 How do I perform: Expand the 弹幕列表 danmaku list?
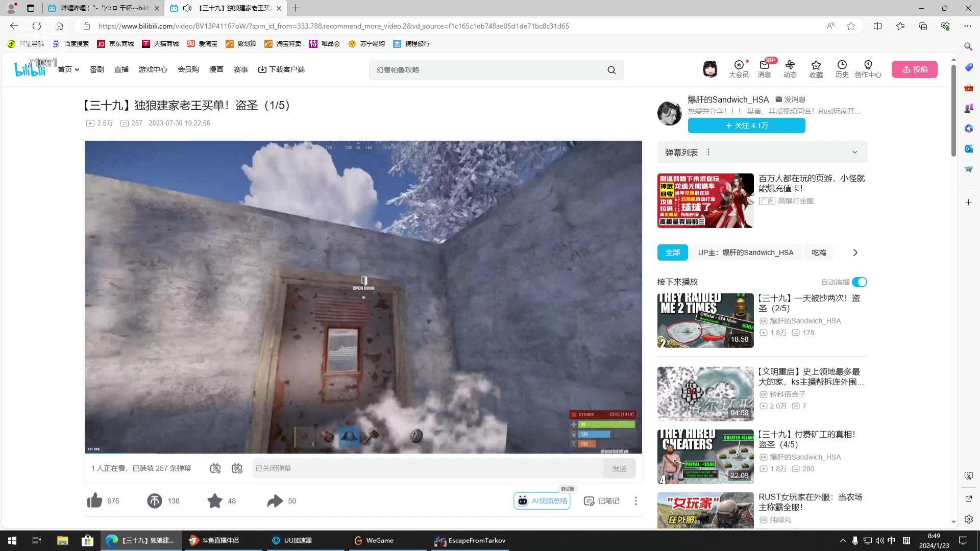pyautogui.click(x=855, y=152)
